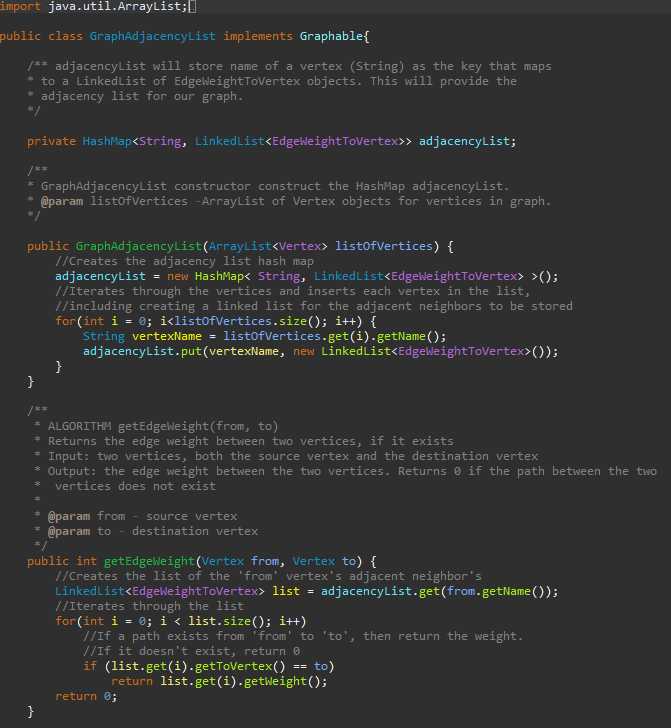Image resolution: width=671 pixels, height=728 pixels.
Task: Click the 'import java.util.ArrayList;' line
Action: click(x=93, y=6)
